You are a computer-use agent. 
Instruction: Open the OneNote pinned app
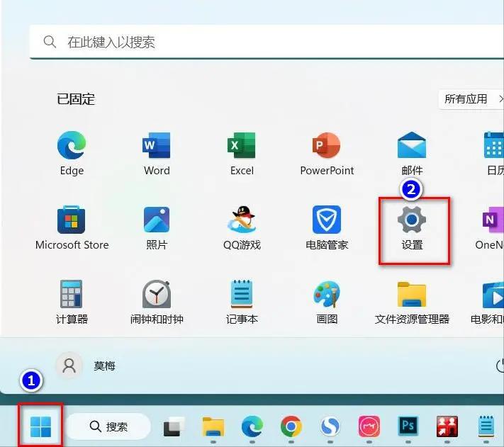[490, 227]
